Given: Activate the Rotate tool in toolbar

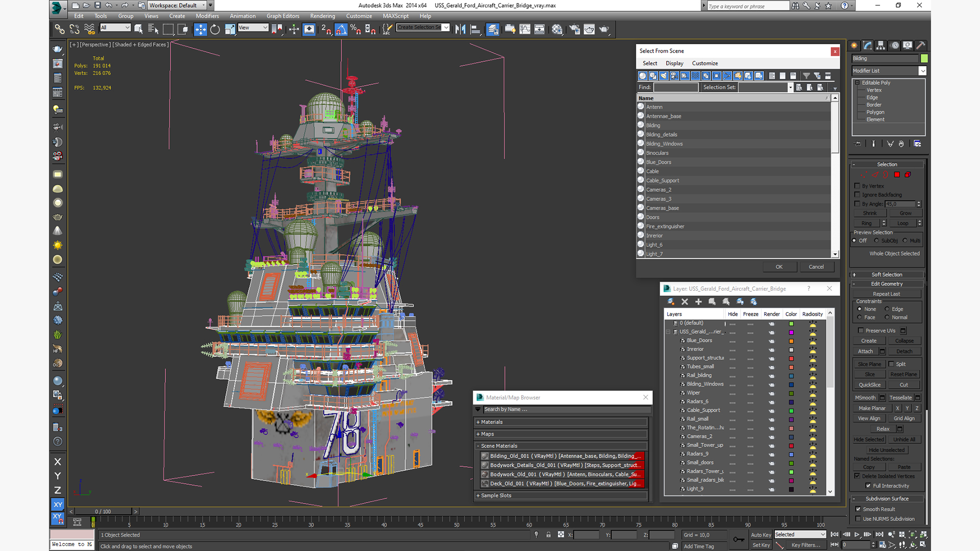Looking at the screenshot, I should 215,29.
